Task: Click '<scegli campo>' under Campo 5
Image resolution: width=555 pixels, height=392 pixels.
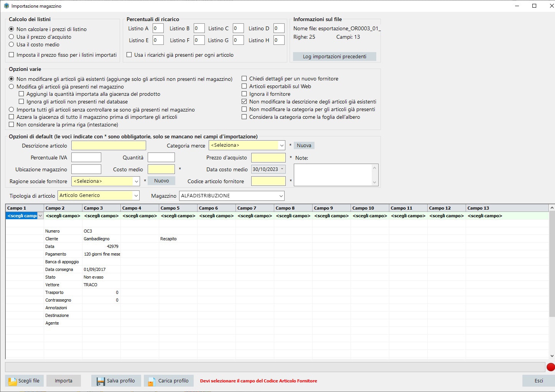Action: (178, 216)
